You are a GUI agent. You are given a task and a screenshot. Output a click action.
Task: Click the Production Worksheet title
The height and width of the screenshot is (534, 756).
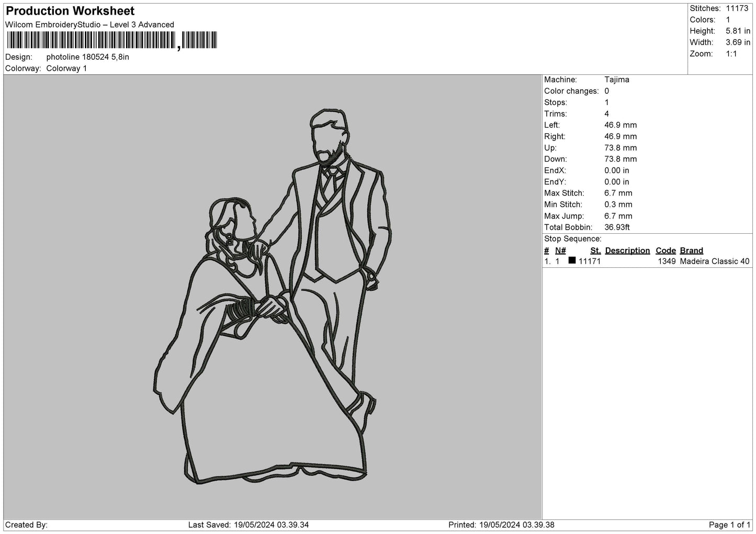[70, 11]
